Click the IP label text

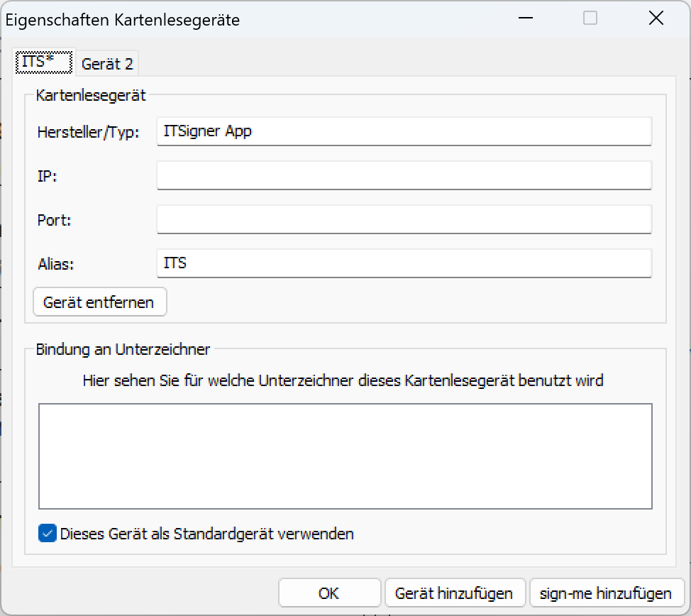[x=47, y=176]
